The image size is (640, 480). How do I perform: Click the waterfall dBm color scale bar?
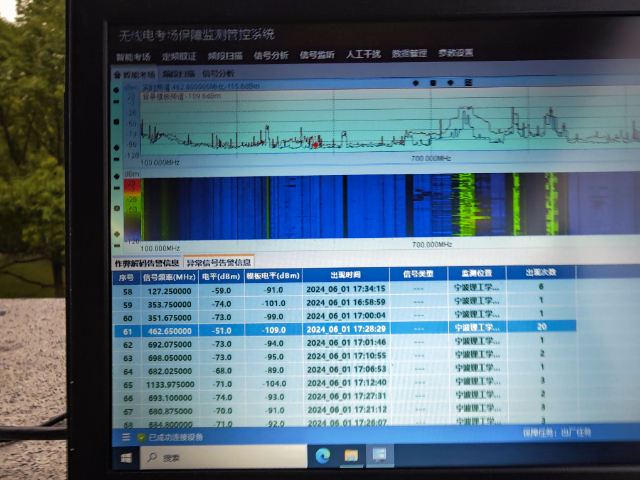click(x=130, y=209)
